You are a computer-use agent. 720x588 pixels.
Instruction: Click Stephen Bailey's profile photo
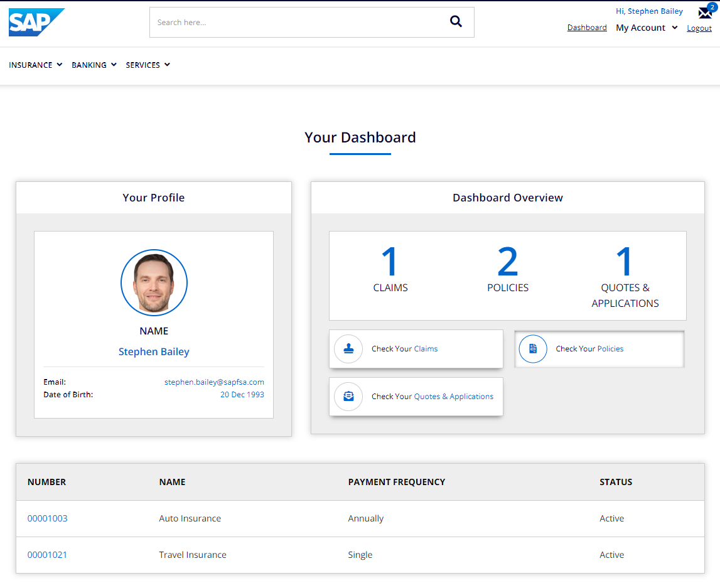pyautogui.click(x=154, y=283)
